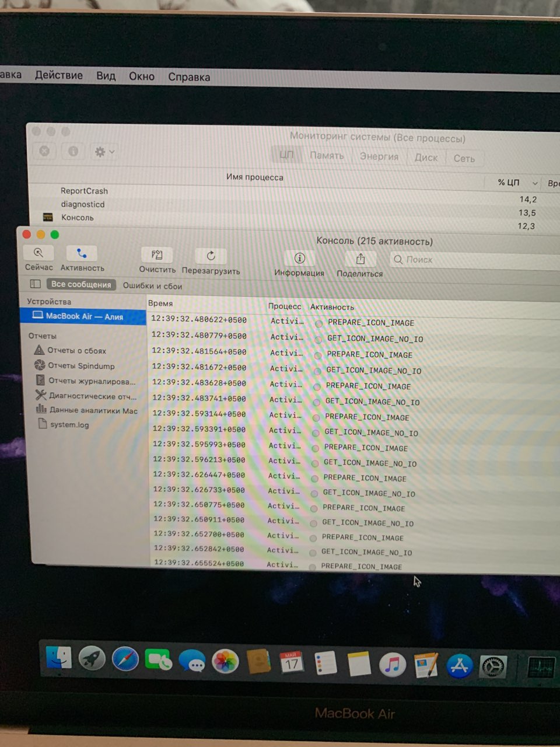Click the Имя процесса column header
560x747 pixels.
[255, 177]
